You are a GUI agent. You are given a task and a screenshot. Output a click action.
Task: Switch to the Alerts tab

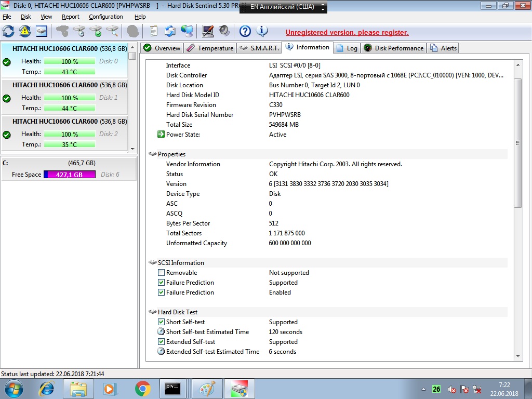[x=443, y=48]
